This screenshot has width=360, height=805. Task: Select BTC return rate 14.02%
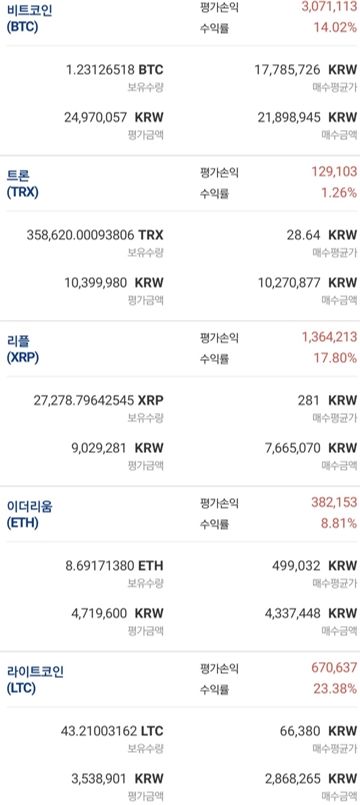(x=335, y=27)
